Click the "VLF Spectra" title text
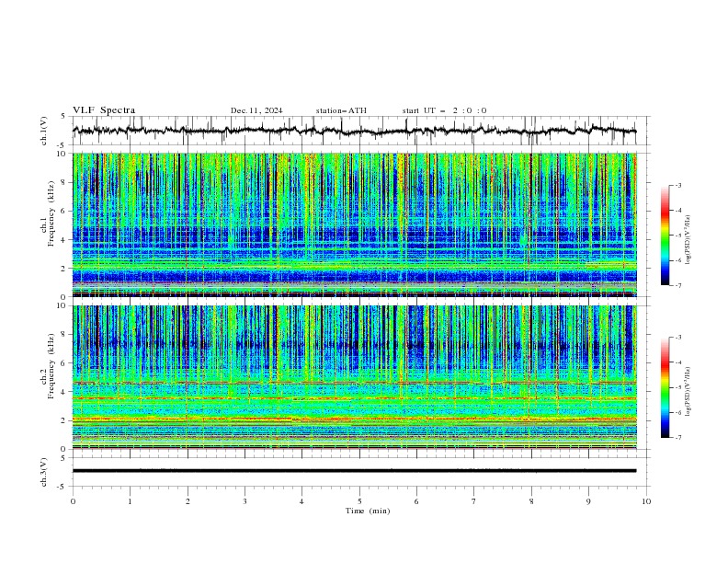The width and height of the screenshot is (728, 563). [x=104, y=110]
